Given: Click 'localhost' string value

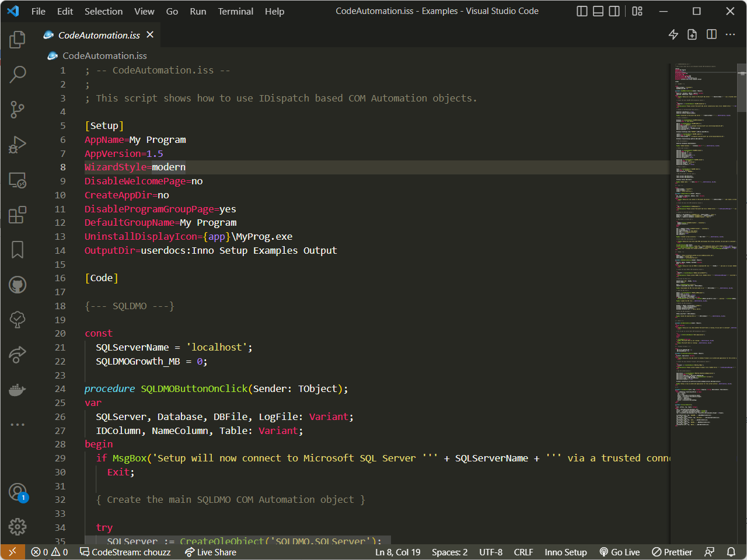Looking at the screenshot, I should (216, 348).
